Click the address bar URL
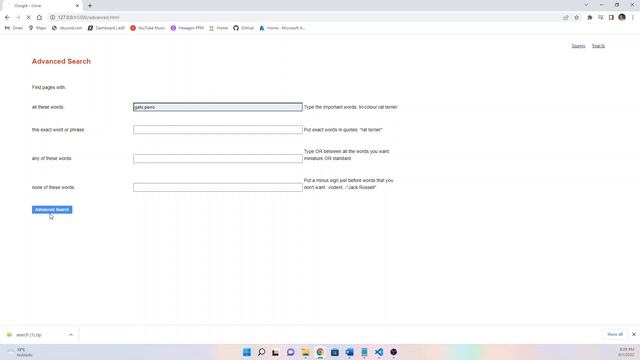The width and height of the screenshot is (640, 360). coord(89,18)
